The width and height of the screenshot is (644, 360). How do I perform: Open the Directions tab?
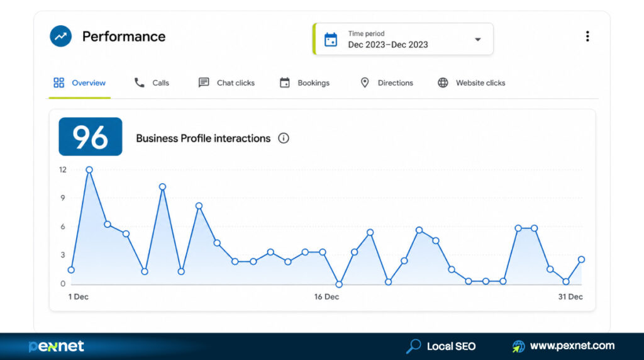point(387,83)
